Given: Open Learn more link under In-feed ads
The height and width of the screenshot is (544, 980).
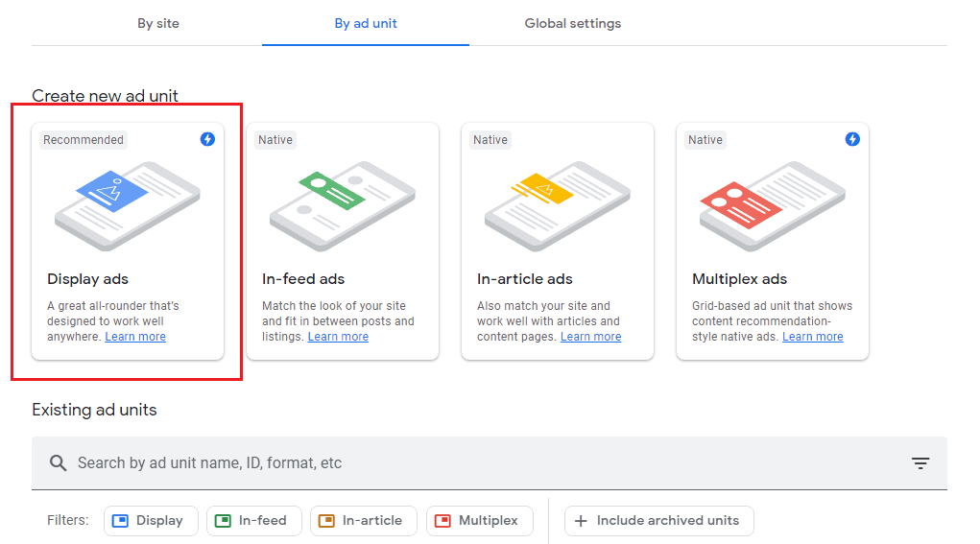Looking at the screenshot, I should coord(338,337).
